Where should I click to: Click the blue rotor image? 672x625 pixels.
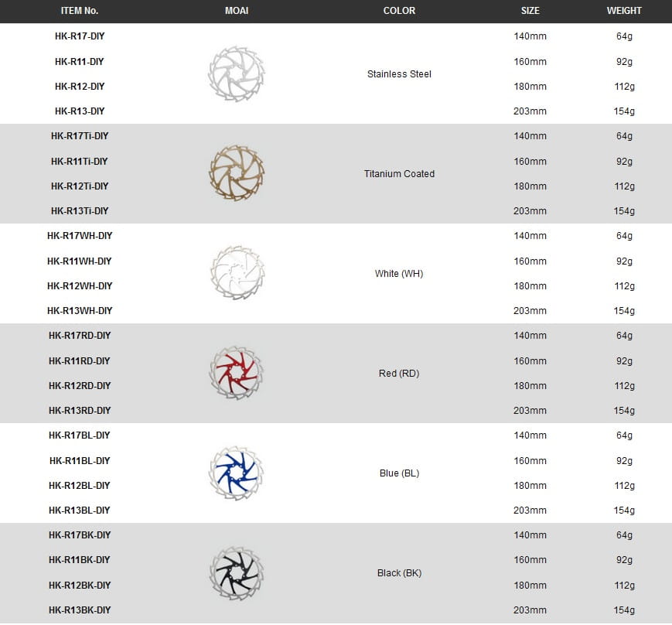point(236,473)
